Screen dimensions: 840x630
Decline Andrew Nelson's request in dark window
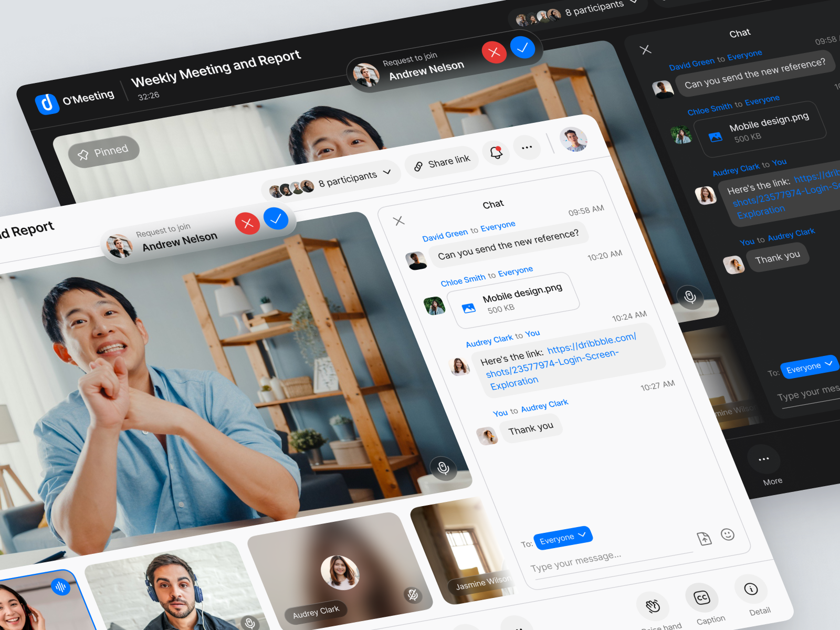(494, 52)
